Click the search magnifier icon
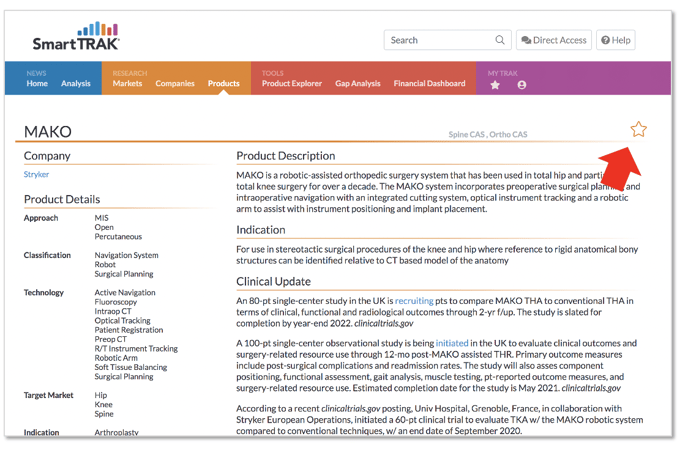688x450 pixels. click(x=500, y=40)
